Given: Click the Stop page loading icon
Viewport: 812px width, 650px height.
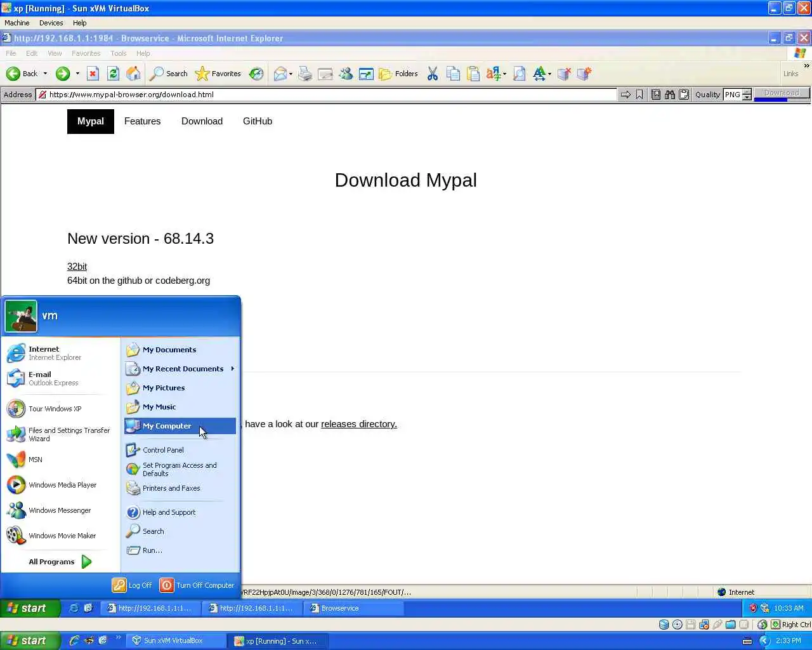Looking at the screenshot, I should (93, 74).
